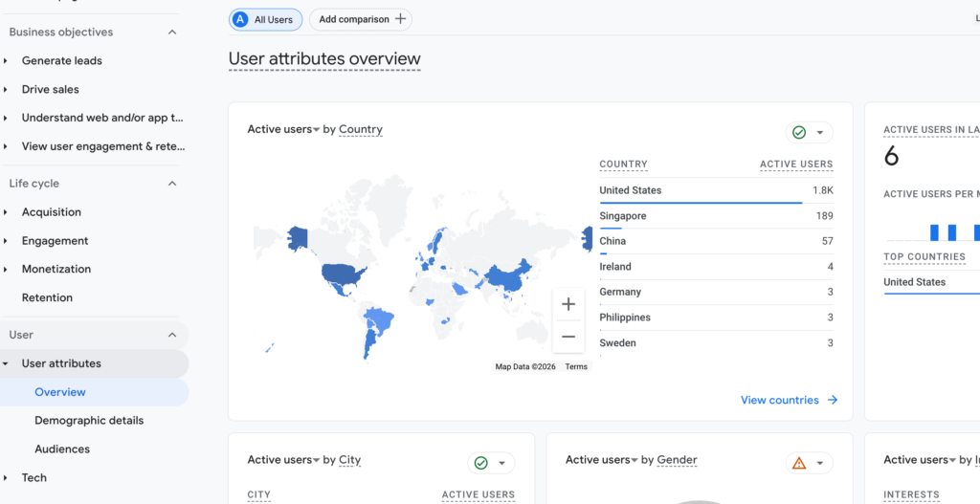The width and height of the screenshot is (980, 504).
Task: Collapse the Business objectives section
Action: coord(172,33)
